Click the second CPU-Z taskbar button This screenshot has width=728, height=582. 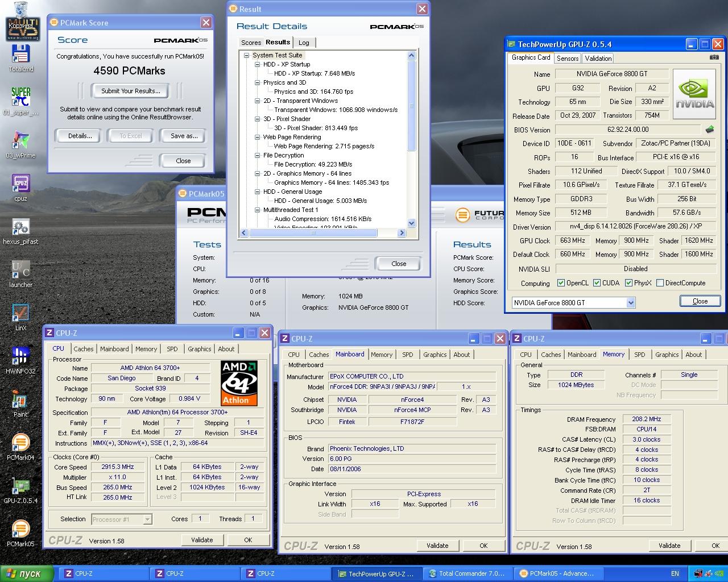(195, 573)
